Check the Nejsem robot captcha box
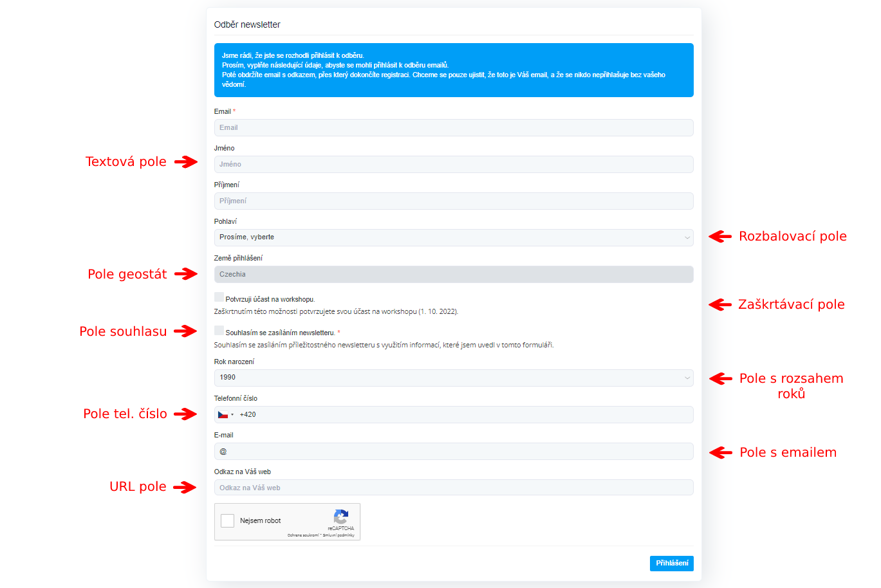This screenshot has width=881, height=588. click(228, 520)
